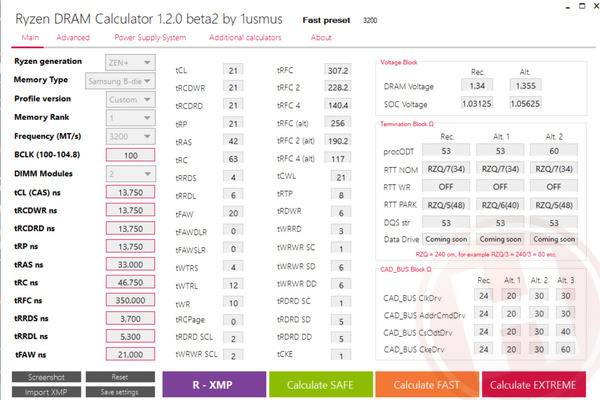
Task: Switch to the Main tab
Action: (30, 38)
